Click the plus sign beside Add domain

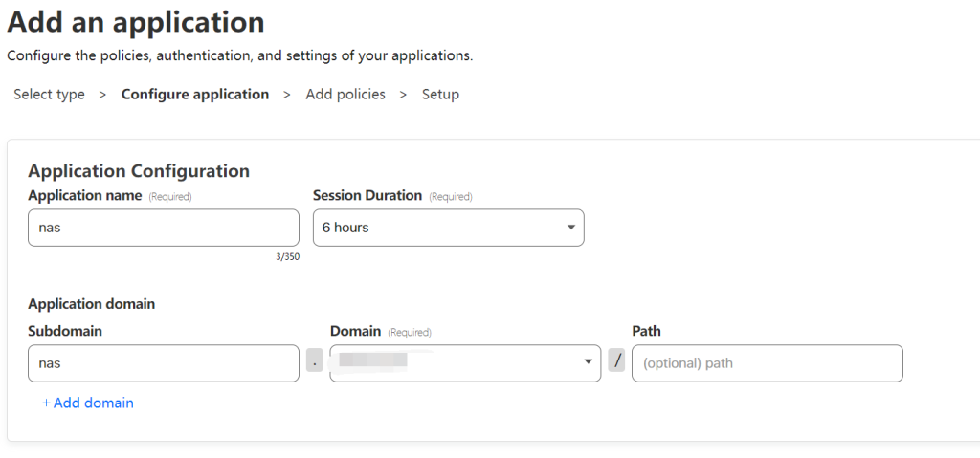point(46,403)
